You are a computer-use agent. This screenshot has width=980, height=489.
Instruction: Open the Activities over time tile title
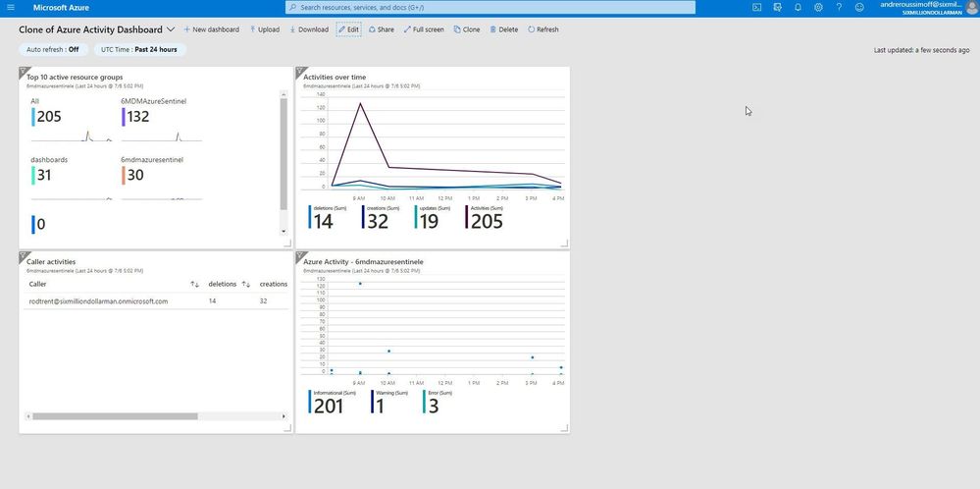335,78
